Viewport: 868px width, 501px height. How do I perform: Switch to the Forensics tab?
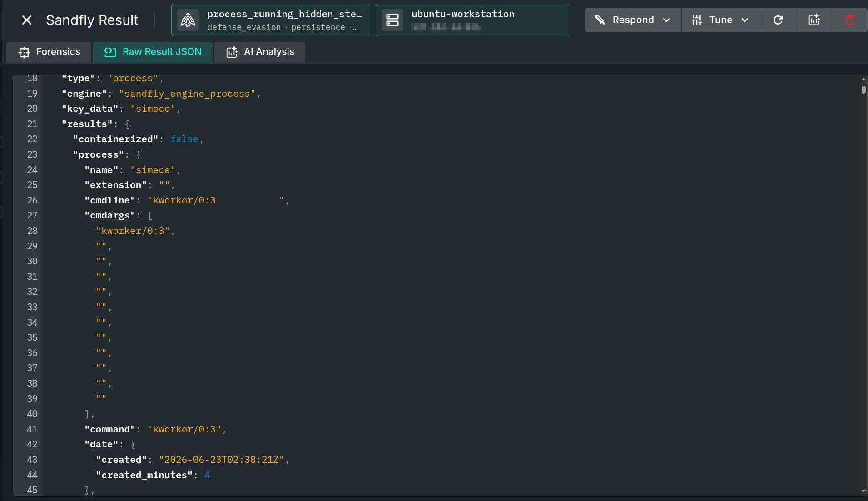(49, 52)
